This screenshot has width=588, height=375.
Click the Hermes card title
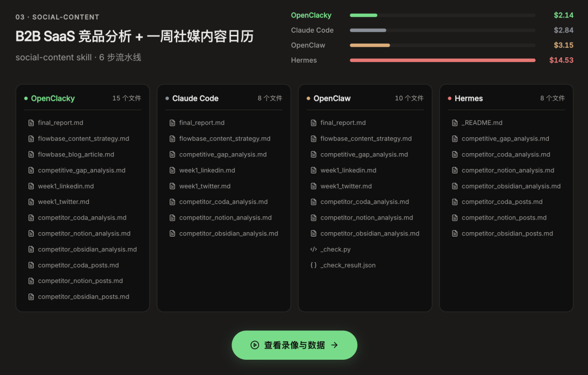[x=469, y=98]
